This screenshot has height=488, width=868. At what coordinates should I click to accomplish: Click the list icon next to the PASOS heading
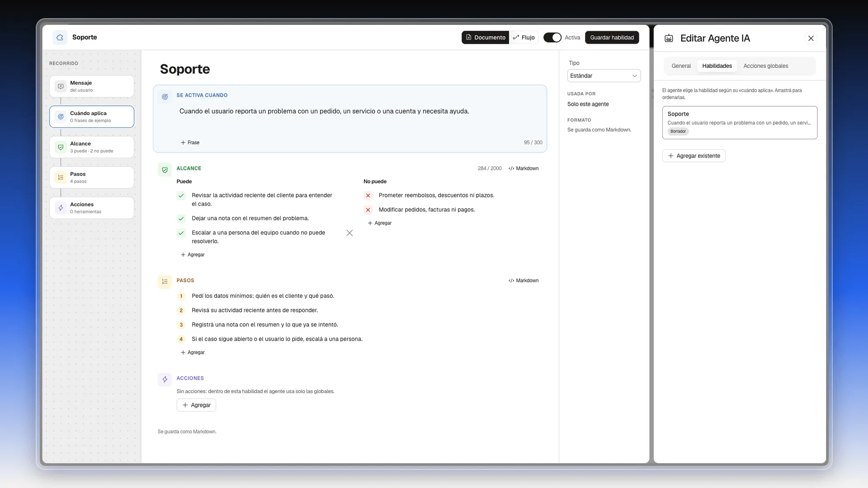coord(165,282)
